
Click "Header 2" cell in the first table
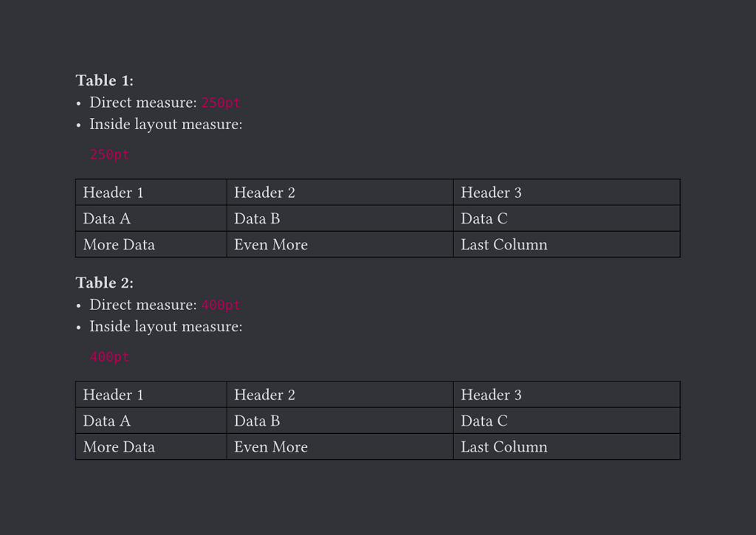[264, 193]
